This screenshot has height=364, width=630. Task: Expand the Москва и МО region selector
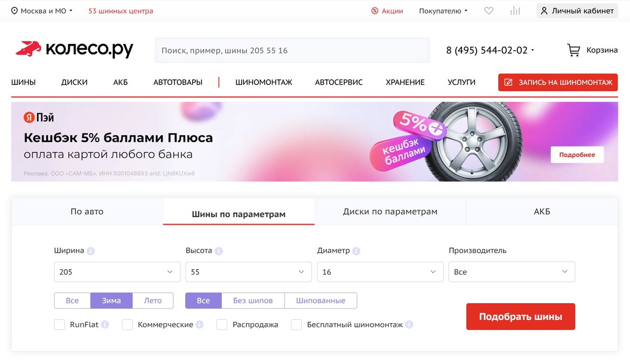(42, 10)
